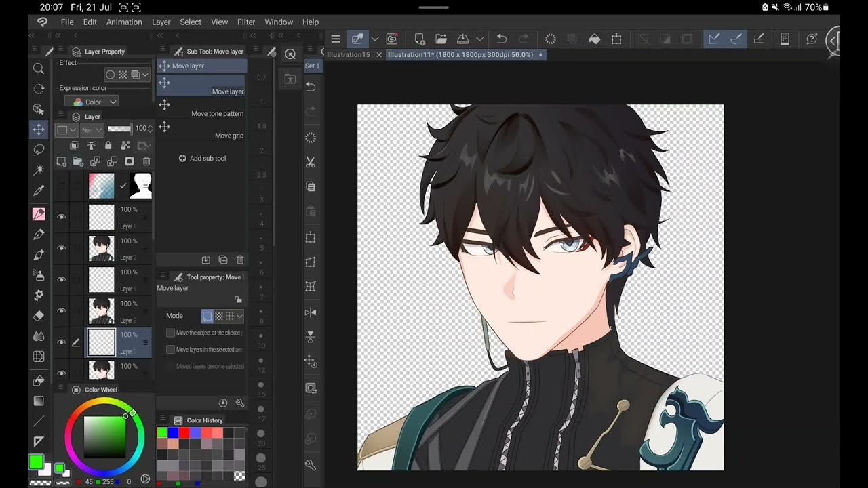Select the Move layer tool in the toolbox

tap(39, 129)
